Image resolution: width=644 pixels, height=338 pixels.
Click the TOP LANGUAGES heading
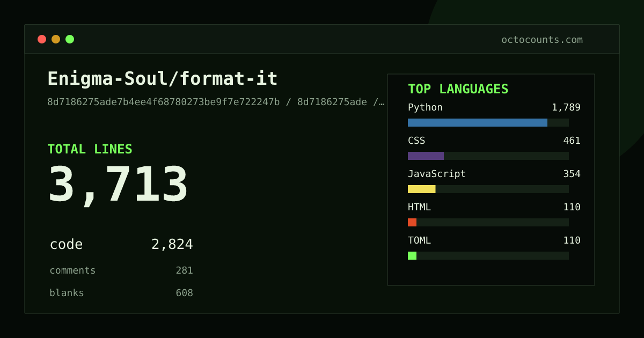pyautogui.click(x=458, y=89)
